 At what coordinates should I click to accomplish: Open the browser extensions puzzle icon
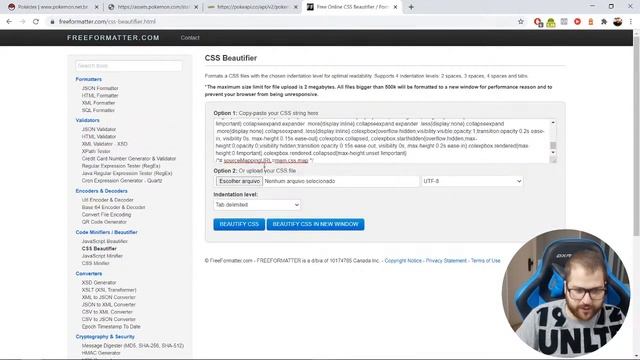604,22
